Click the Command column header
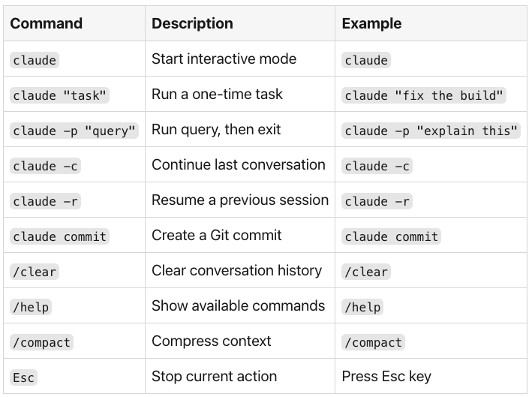 (46, 23)
